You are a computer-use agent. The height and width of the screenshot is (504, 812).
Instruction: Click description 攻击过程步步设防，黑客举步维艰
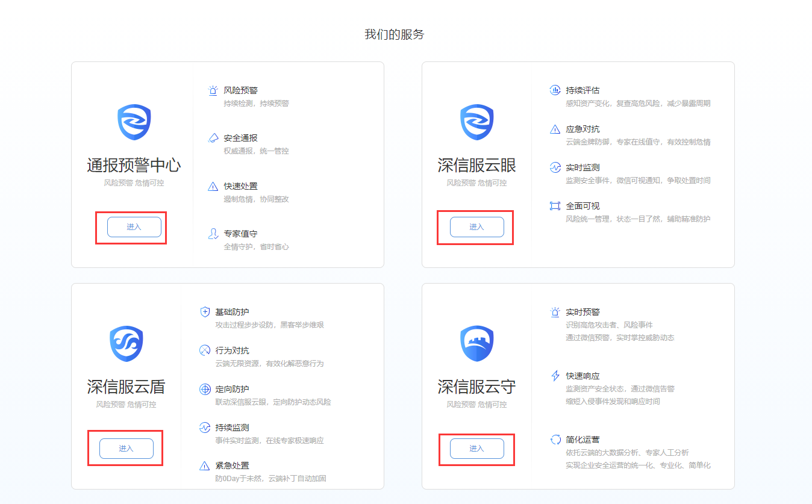pos(269,325)
